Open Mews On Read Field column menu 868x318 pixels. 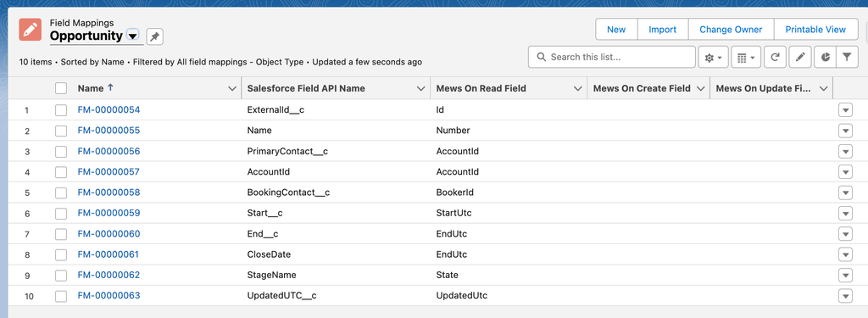click(x=578, y=89)
